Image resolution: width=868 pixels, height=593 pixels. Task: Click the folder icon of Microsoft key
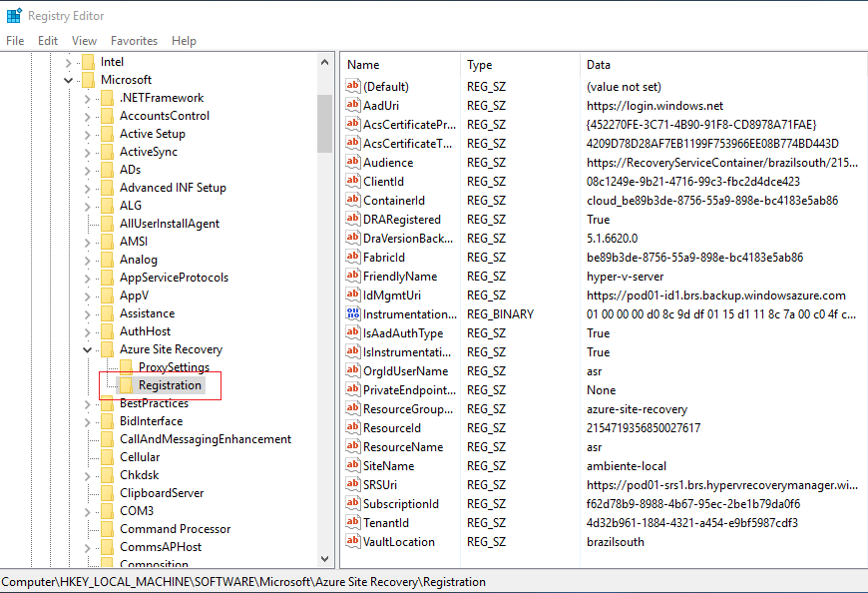(x=89, y=79)
